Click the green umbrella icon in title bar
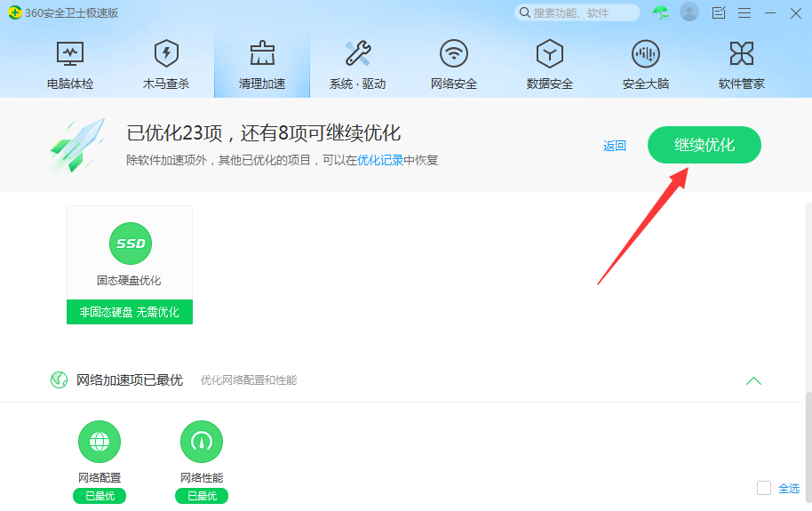812x511 pixels. pos(661,12)
